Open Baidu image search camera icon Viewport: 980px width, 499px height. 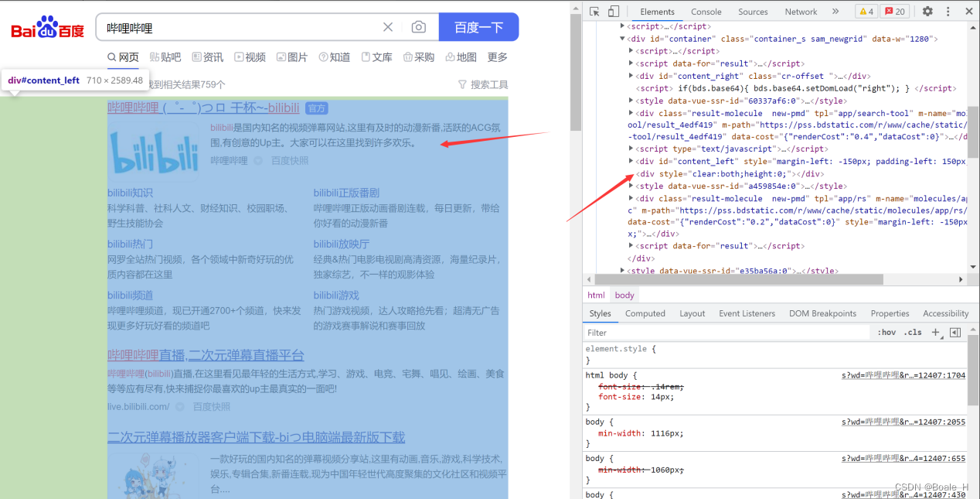[x=418, y=27]
